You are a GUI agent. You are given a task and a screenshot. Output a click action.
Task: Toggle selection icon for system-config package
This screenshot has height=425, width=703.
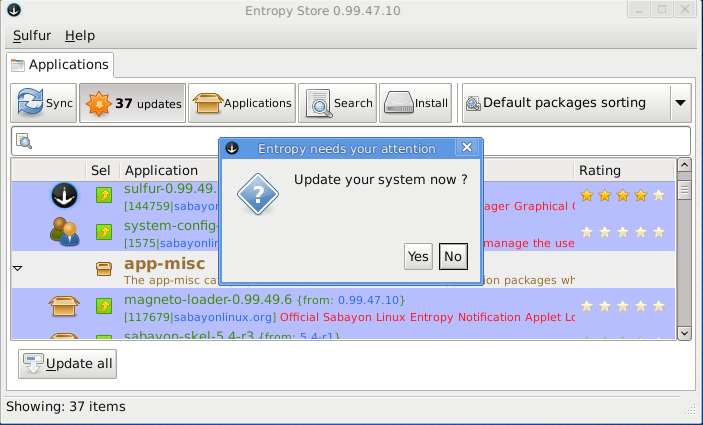click(x=104, y=232)
